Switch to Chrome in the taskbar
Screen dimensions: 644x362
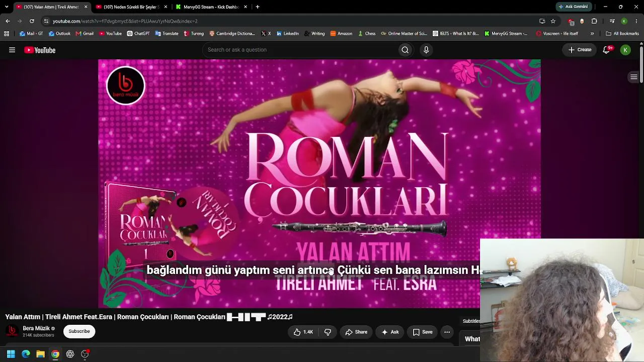[x=55, y=354]
